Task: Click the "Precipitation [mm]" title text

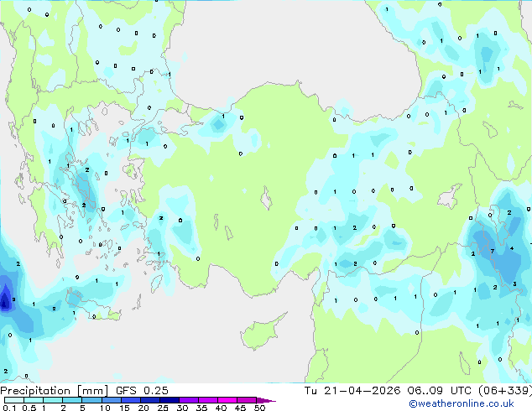Action: 54,391
